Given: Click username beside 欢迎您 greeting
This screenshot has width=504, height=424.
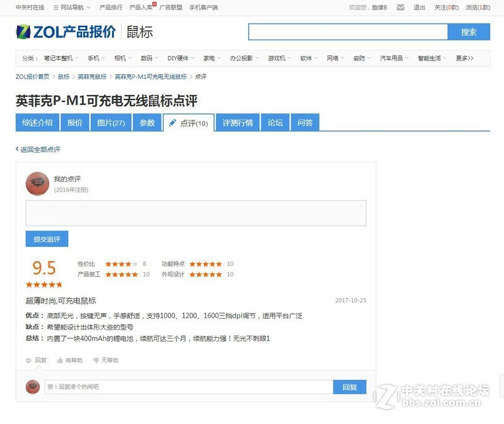Looking at the screenshot, I should point(380,8).
